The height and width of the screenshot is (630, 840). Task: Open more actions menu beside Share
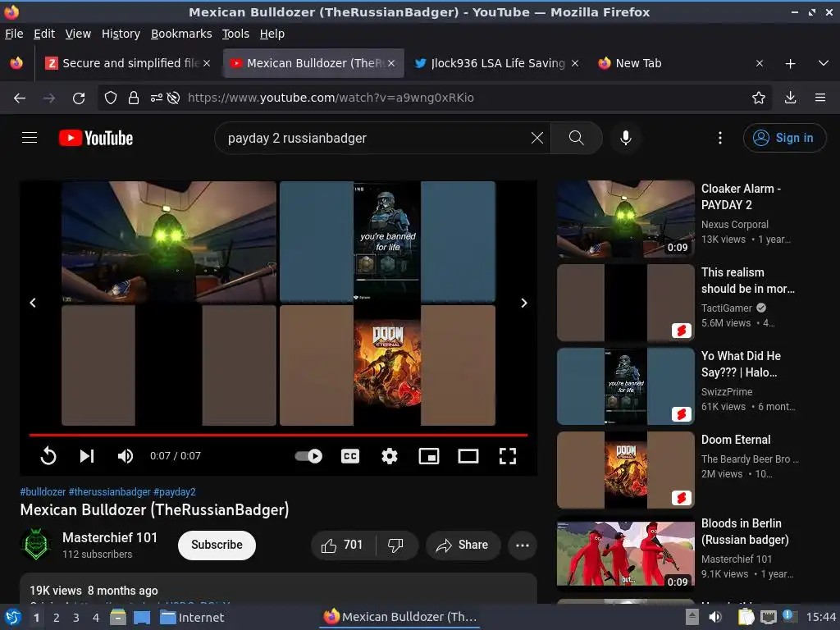[523, 546]
